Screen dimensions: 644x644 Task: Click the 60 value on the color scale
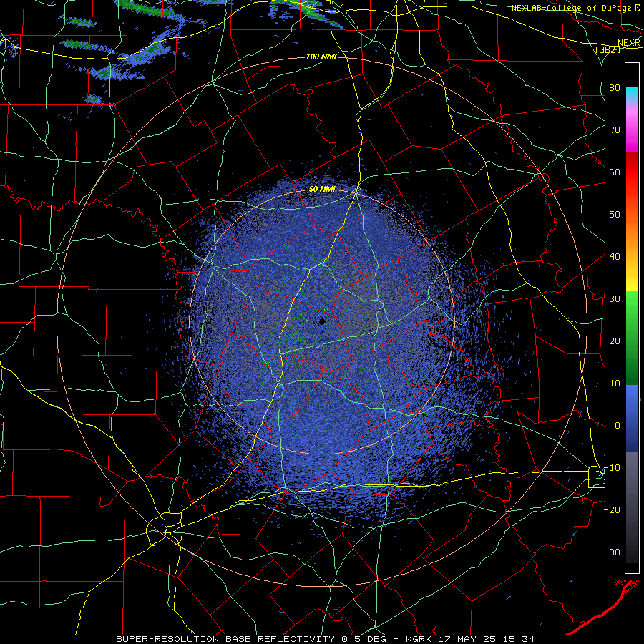pyautogui.click(x=615, y=172)
